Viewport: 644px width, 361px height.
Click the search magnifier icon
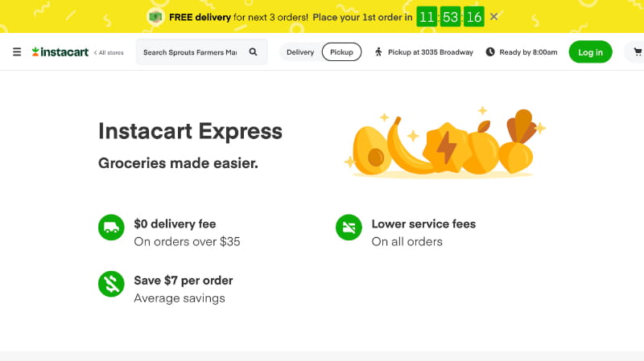pos(253,52)
